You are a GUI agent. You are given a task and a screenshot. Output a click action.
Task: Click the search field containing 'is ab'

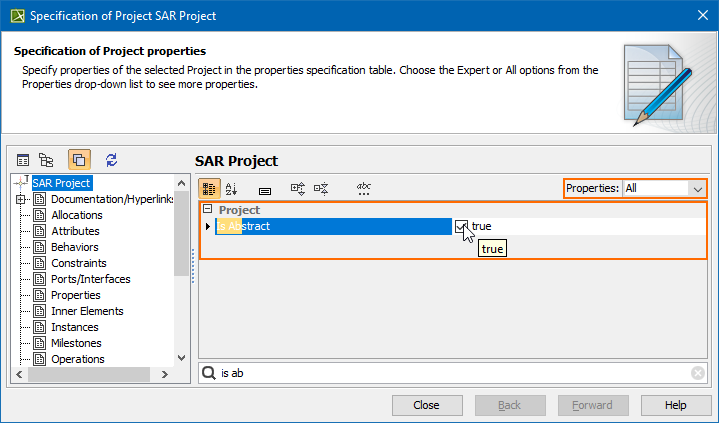[450, 373]
